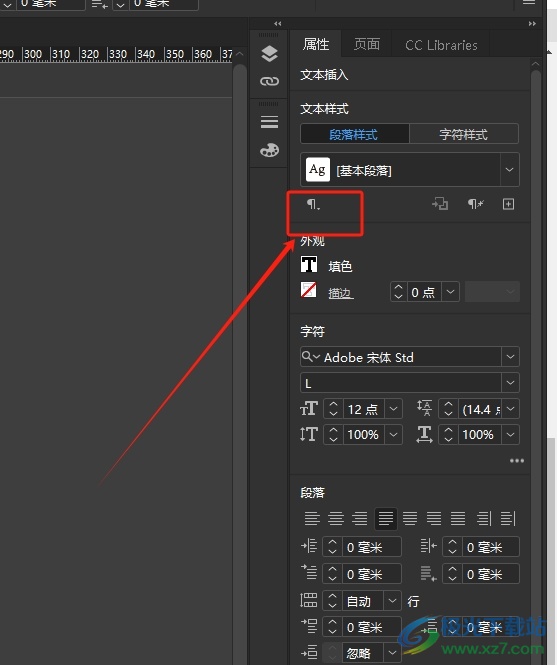This screenshot has width=557, height=665.
Task: Set paragraph to align right
Action: 360,518
